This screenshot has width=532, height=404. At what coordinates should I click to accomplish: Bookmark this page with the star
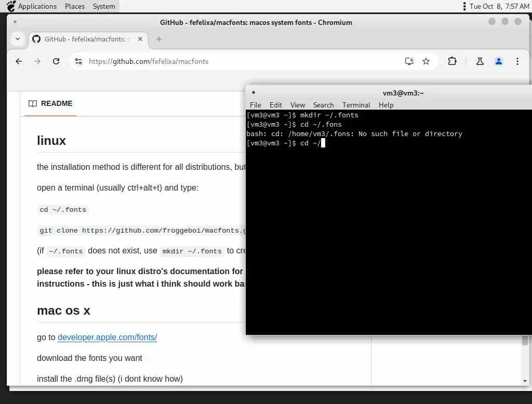[426, 61]
